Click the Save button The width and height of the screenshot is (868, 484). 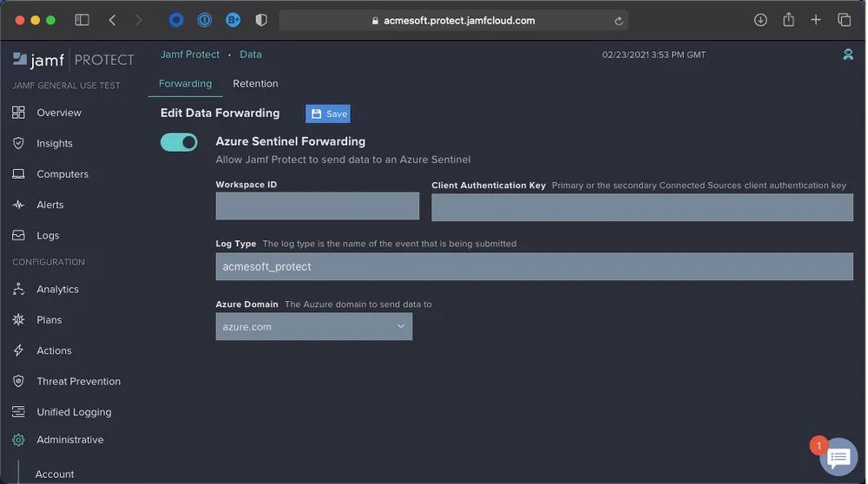[x=328, y=114]
